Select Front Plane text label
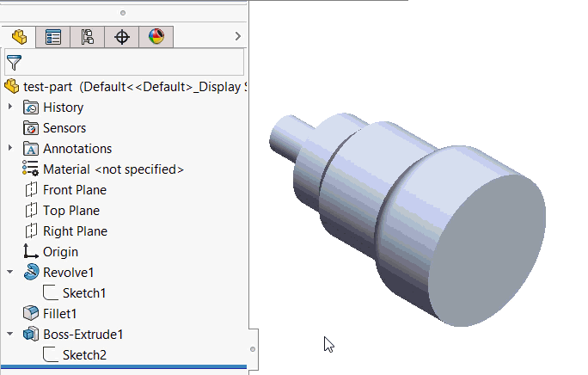This screenshot has width=588, height=375. tap(75, 190)
